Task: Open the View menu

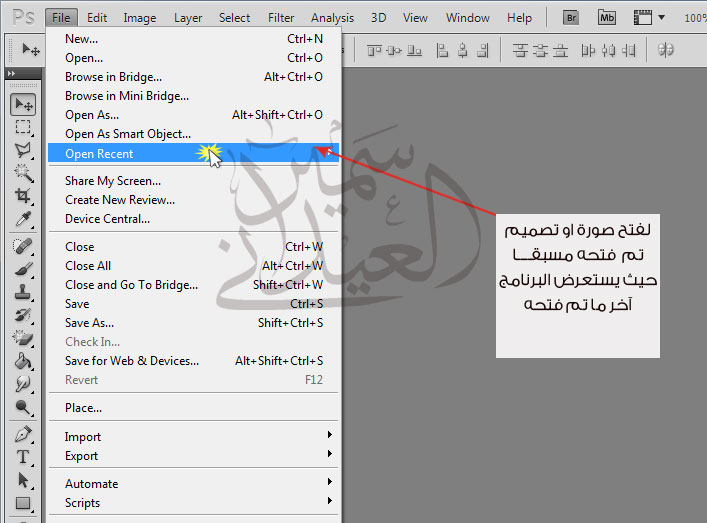Action: (x=415, y=18)
